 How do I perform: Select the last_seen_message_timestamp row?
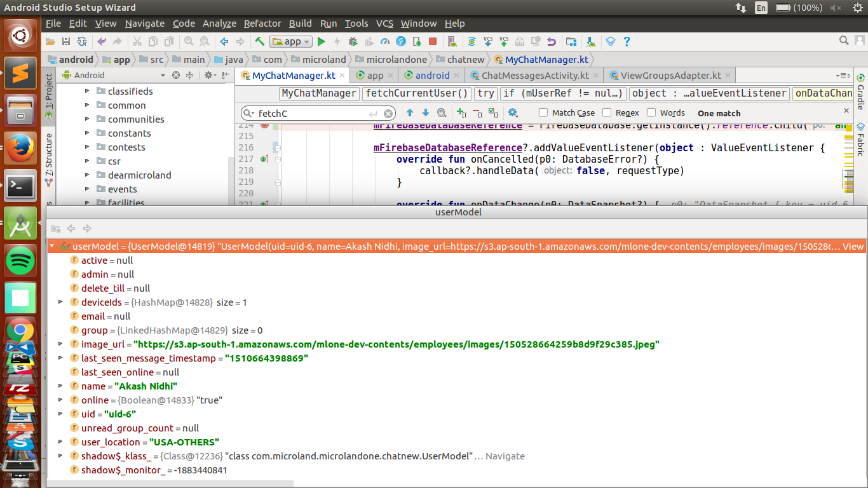click(456, 358)
